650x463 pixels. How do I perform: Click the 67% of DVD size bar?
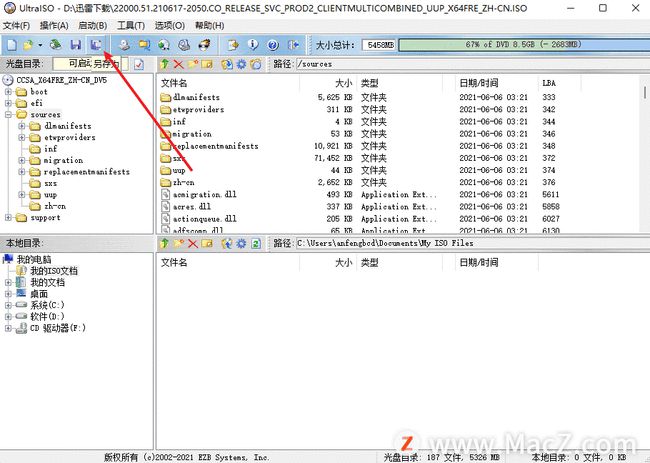coord(524,45)
